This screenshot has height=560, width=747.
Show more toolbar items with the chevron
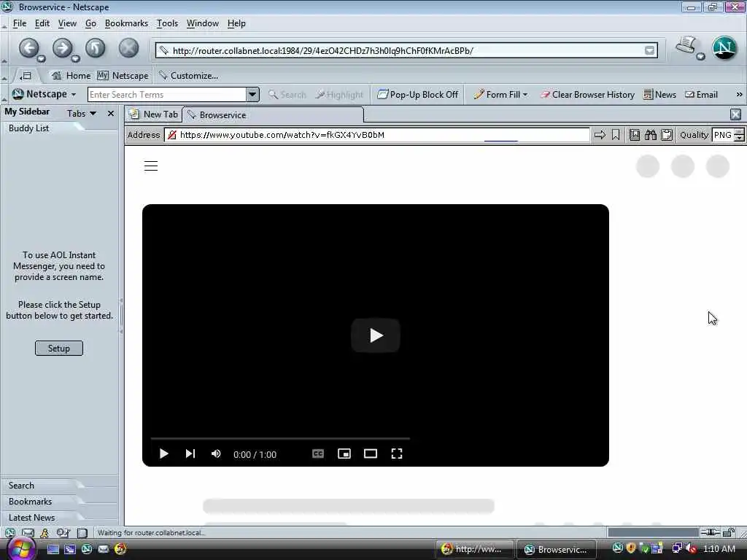point(739,95)
